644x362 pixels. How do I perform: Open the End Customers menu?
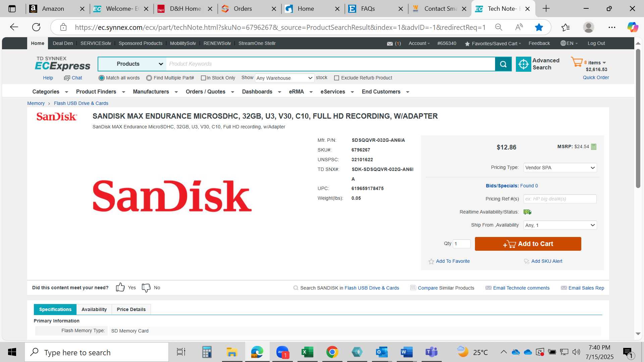385,92
